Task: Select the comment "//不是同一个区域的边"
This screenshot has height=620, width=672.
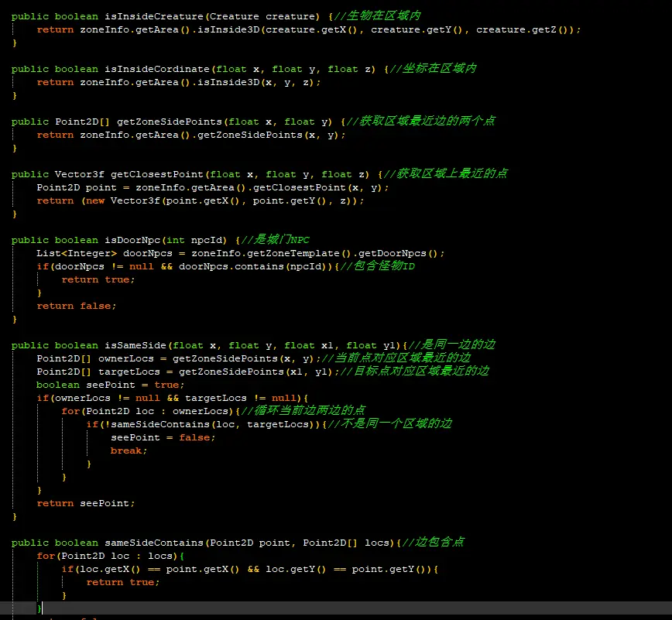Action: [390, 424]
